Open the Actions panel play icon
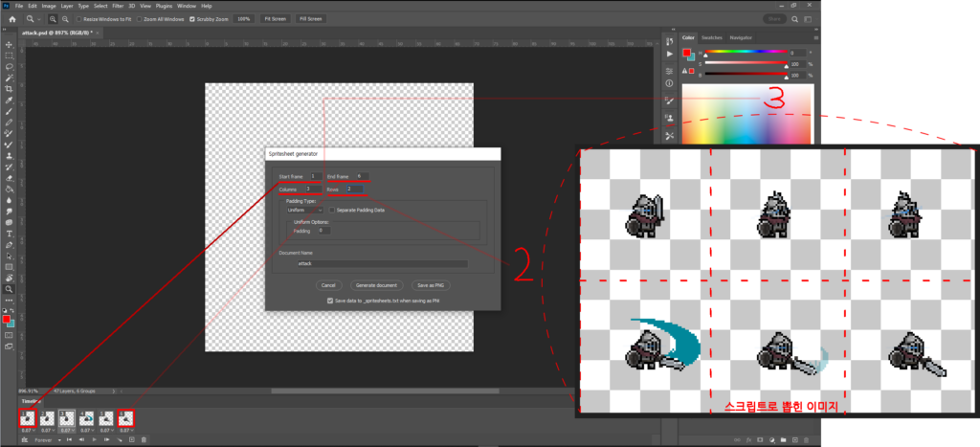The image size is (980, 447). (669, 55)
